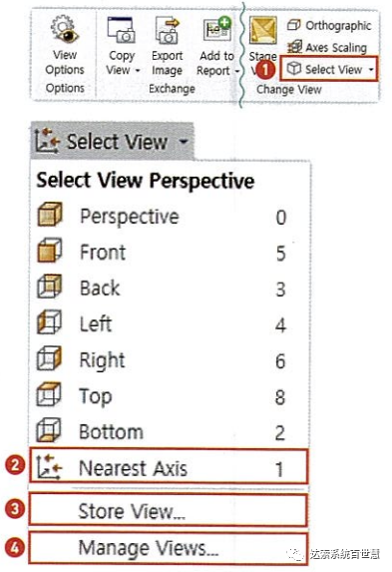Choose the Top view cube icon
Image resolution: width=392 pixels, height=572 pixels.
pyautogui.click(x=49, y=394)
